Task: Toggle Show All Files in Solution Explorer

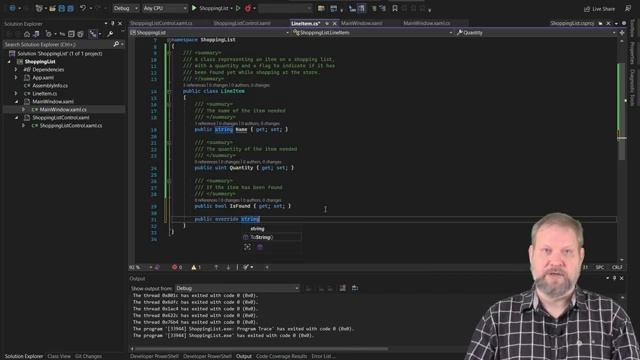Action: pos(80,34)
